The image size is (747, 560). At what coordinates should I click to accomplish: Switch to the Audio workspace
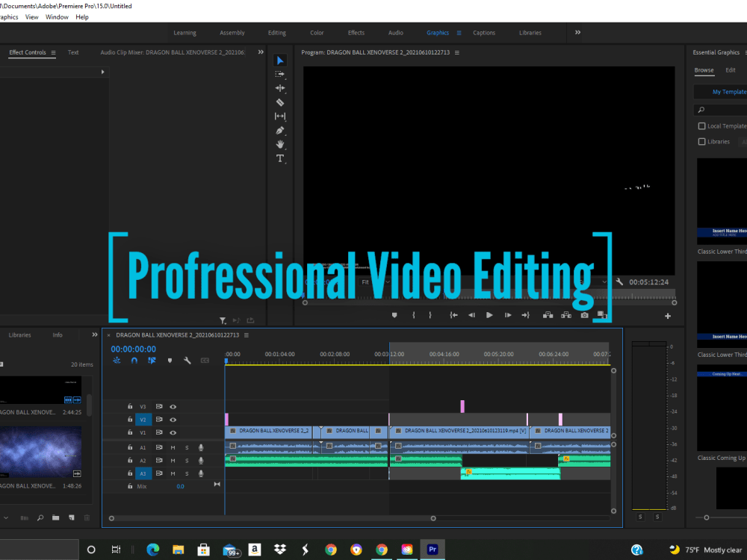395,33
